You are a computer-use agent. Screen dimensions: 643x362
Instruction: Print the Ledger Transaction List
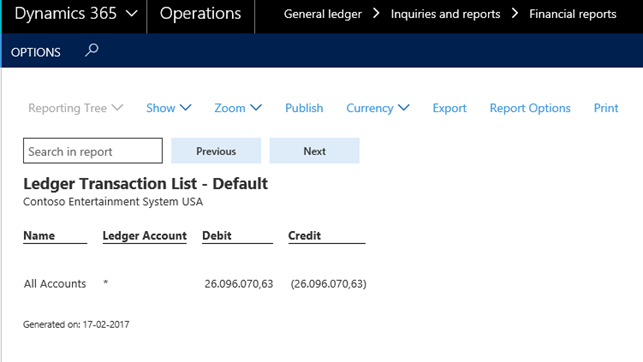click(x=606, y=108)
